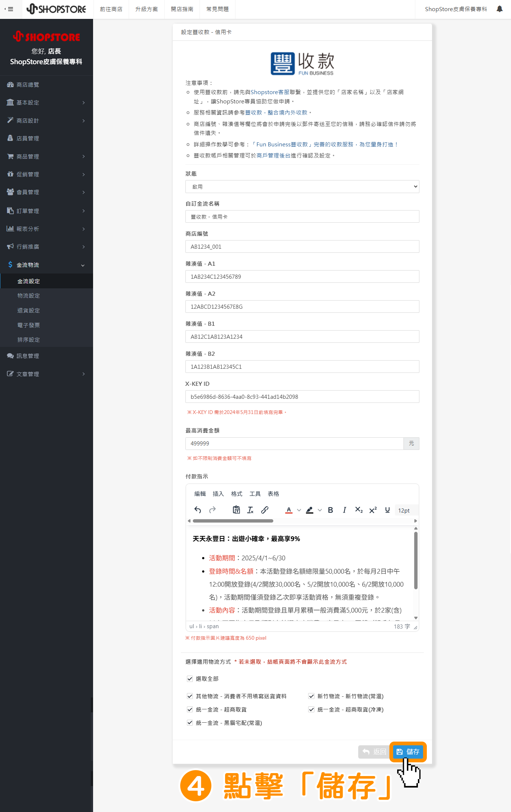Viewport: 511px width, 812px height.
Task: Click the 儲存 save button
Action: (408, 752)
